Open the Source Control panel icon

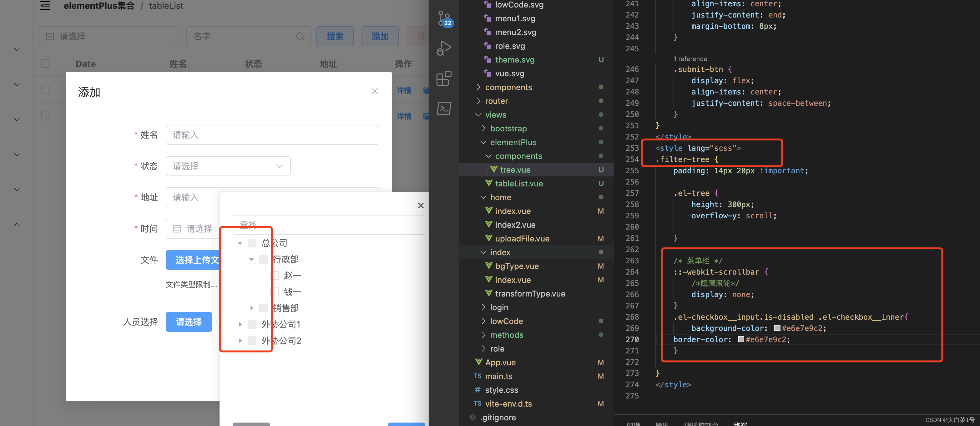pyautogui.click(x=444, y=18)
